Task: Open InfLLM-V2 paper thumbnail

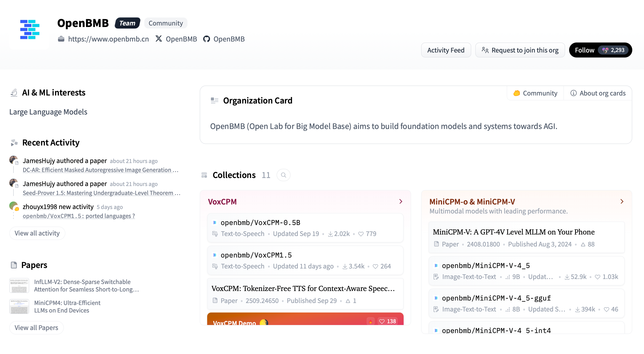Action: 19,285
